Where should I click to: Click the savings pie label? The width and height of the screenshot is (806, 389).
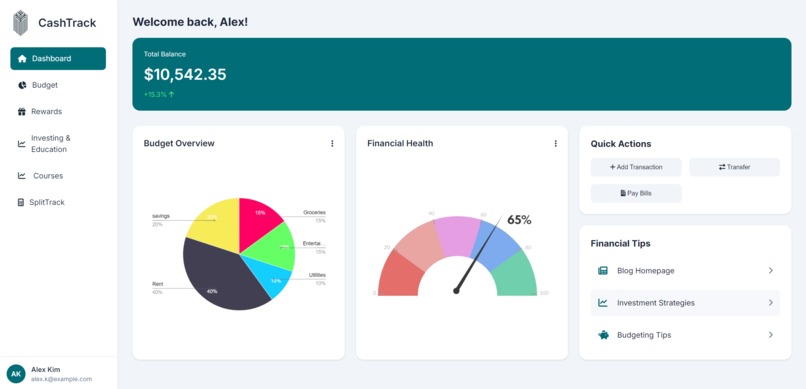160,216
